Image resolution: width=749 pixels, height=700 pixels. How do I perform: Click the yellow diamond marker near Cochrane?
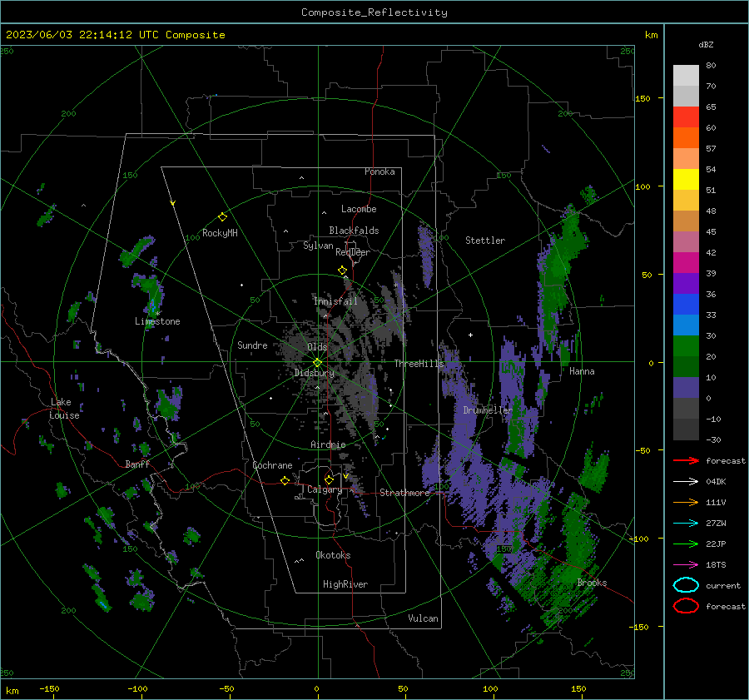(x=285, y=480)
